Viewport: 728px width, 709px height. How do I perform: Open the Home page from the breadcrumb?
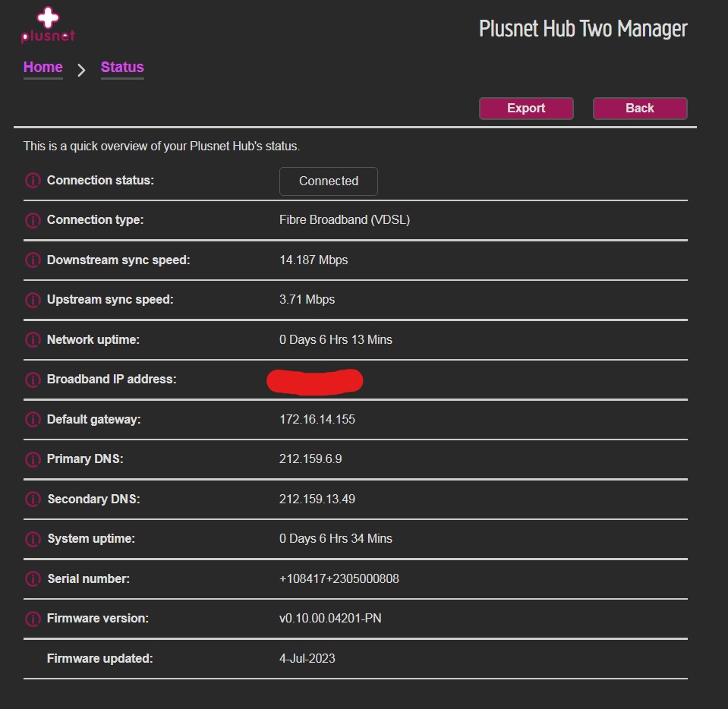[43, 67]
